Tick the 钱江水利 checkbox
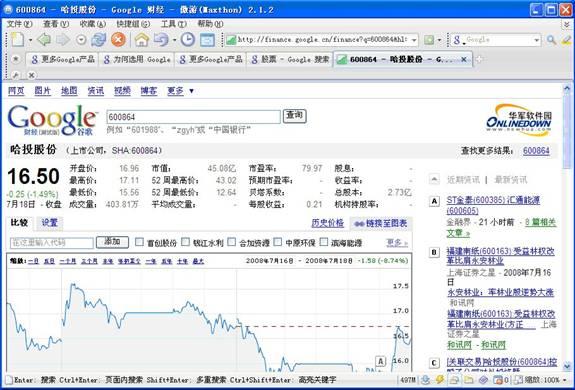The height and width of the screenshot is (390, 575). pos(186,242)
